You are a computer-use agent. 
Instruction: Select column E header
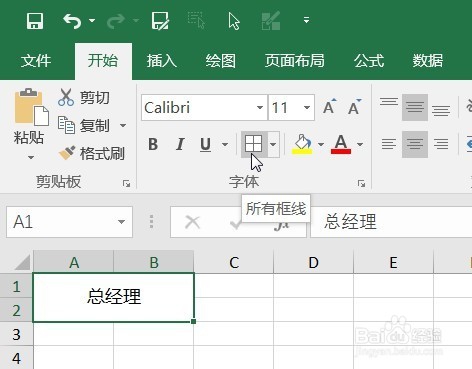(x=393, y=262)
